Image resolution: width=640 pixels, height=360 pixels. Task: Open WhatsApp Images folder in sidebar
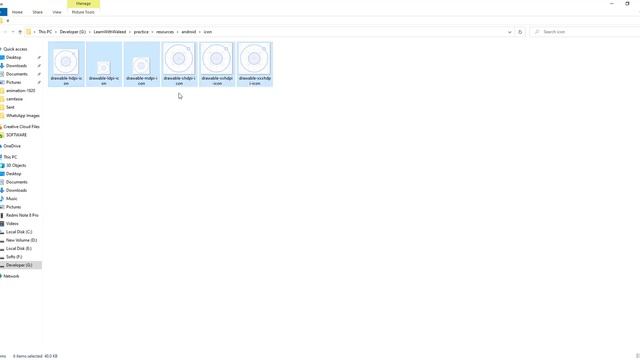(x=23, y=116)
